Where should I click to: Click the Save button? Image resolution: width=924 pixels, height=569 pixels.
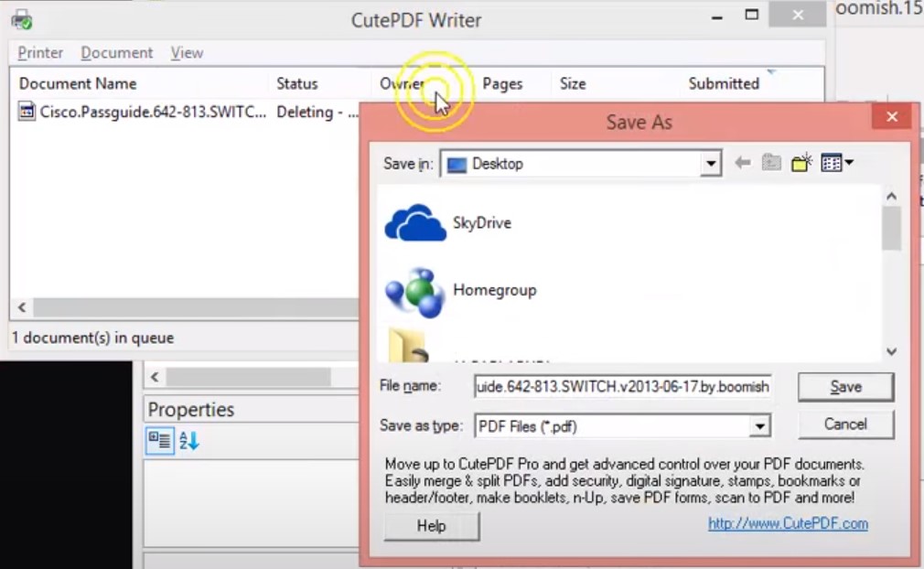coord(845,387)
